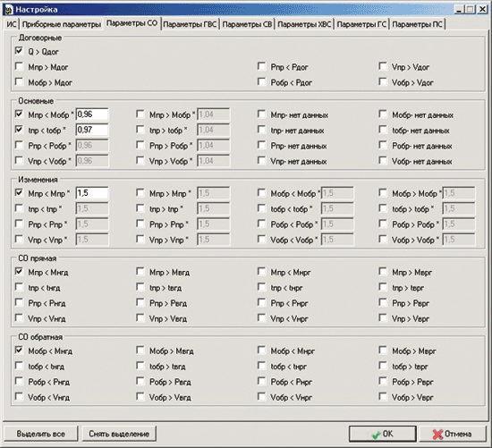Go to Параметры ГС tab

[361, 24]
